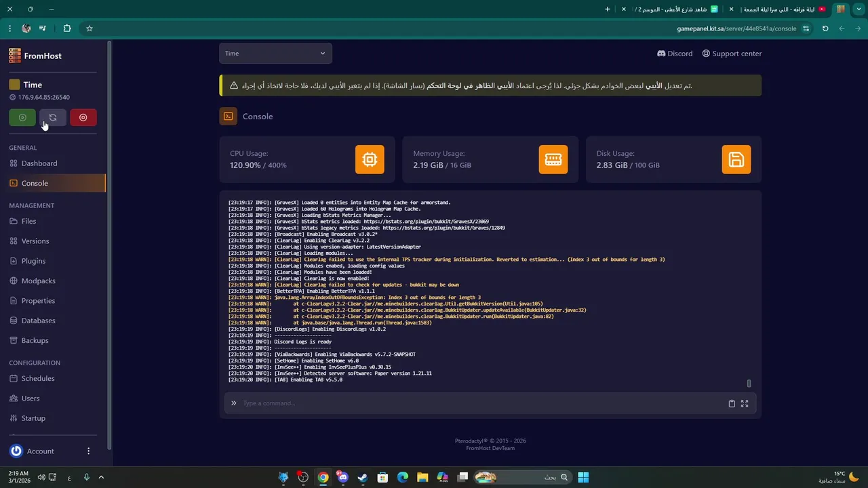
Task: Open File Explorer from the taskbar
Action: pos(422,477)
